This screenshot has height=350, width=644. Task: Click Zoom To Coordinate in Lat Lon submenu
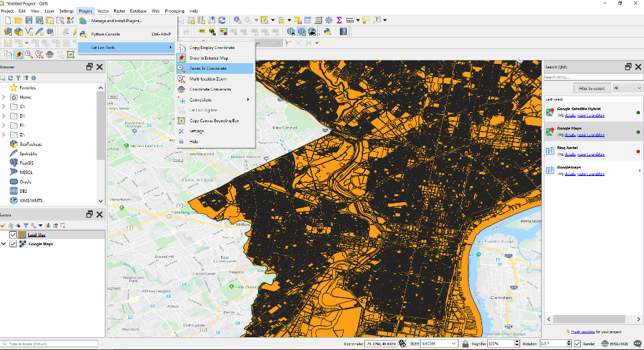[x=207, y=69]
